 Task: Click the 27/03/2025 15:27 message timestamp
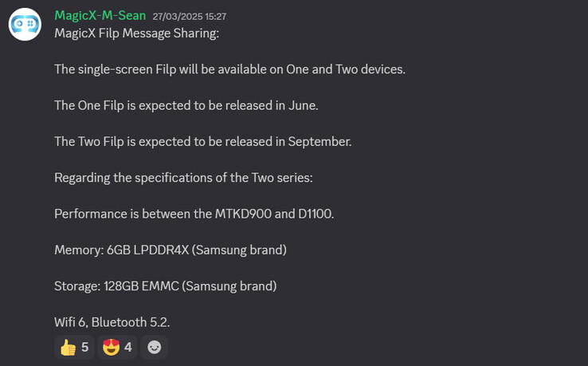tap(188, 17)
